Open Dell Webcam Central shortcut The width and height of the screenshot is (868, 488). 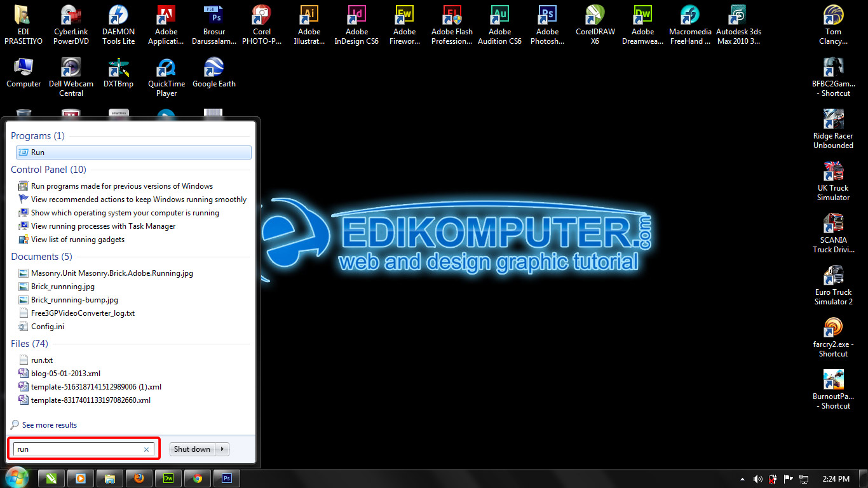tap(71, 77)
